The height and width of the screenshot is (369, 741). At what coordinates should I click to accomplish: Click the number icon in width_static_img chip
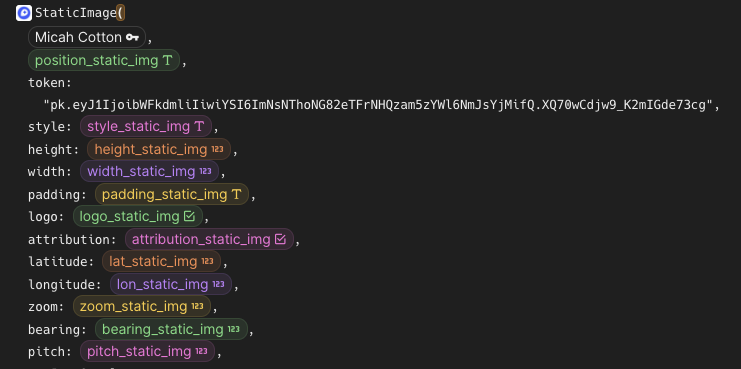click(x=205, y=171)
